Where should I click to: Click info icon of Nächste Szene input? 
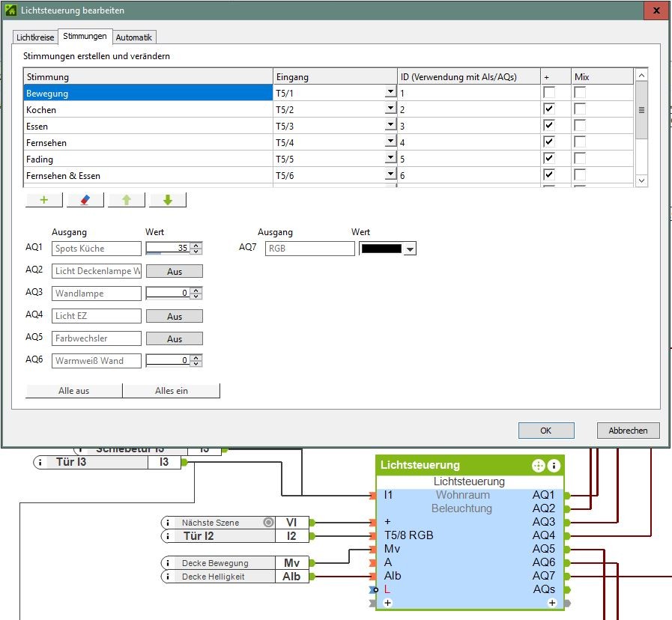pyautogui.click(x=168, y=523)
